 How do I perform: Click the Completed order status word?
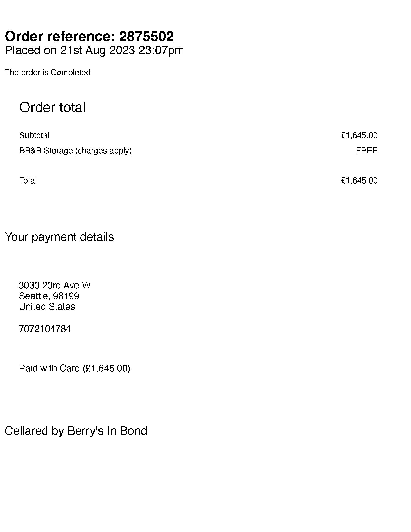point(70,73)
